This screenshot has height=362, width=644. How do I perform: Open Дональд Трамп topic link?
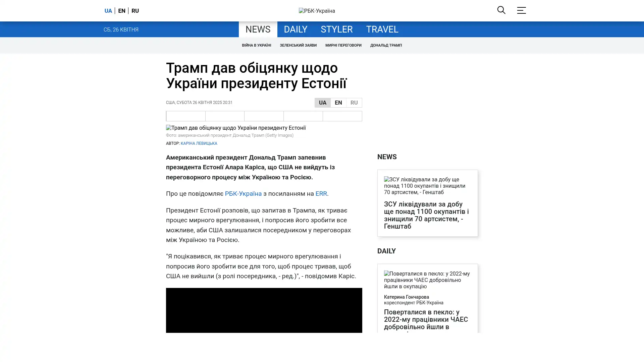click(x=386, y=45)
